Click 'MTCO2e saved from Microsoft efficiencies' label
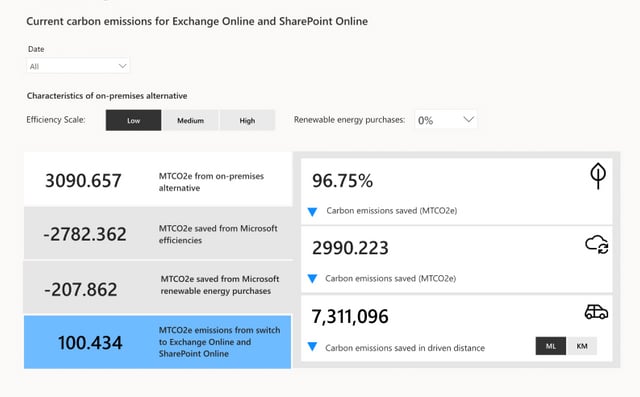This screenshot has height=397, width=640. coord(218,234)
